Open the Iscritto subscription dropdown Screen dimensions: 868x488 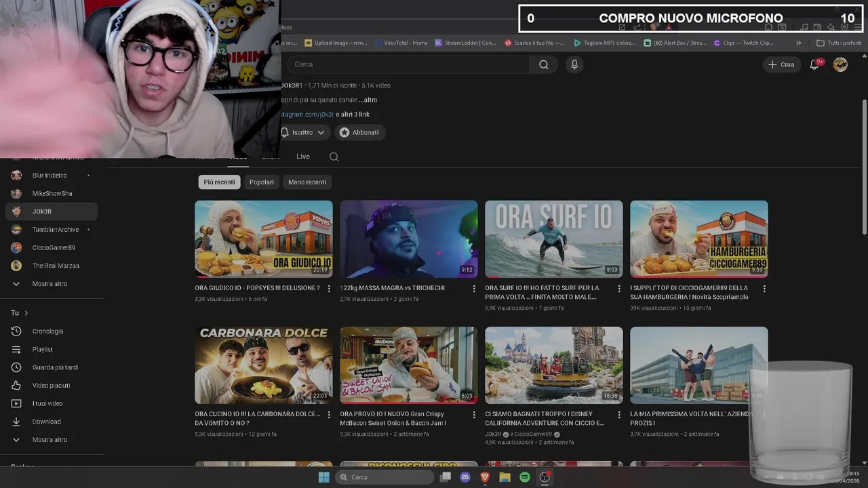[304, 132]
